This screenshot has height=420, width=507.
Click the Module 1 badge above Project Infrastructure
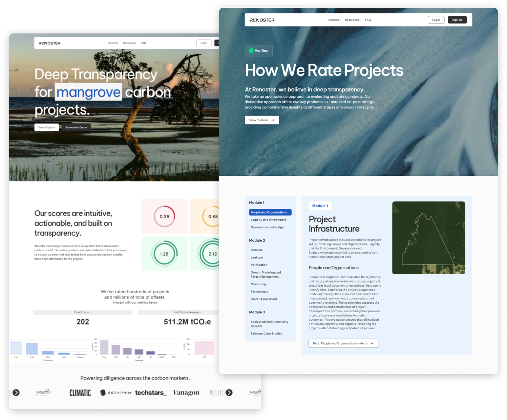pos(320,206)
